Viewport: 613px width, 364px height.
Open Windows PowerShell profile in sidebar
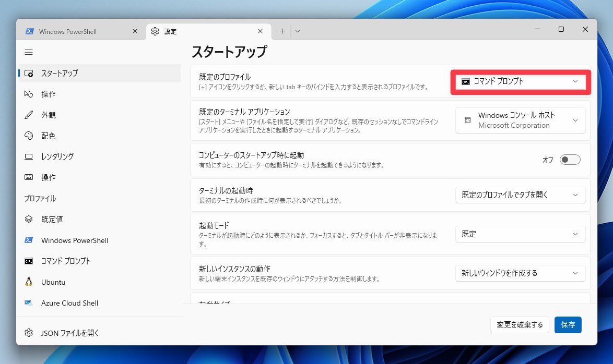pyautogui.click(x=74, y=240)
